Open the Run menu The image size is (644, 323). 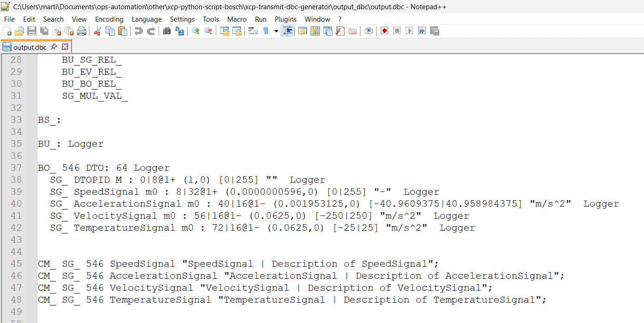[x=260, y=19]
